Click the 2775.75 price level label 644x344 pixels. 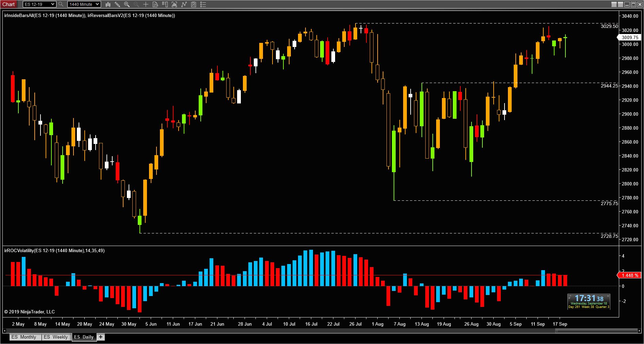pyautogui.click(x=609, y=203)
